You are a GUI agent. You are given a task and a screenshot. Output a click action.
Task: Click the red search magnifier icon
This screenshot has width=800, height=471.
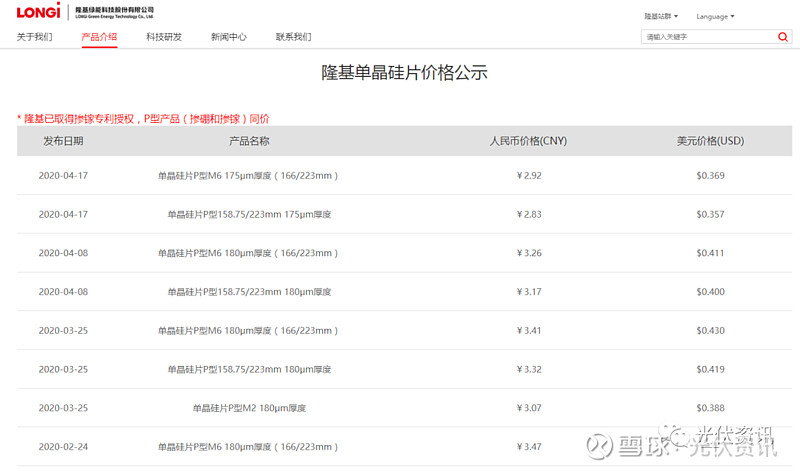(783, 37)
